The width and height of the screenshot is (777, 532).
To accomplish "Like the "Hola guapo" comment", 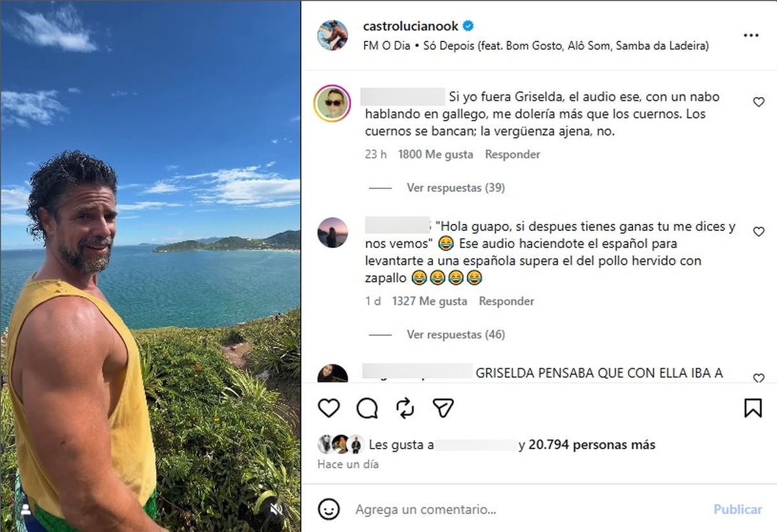I will 759,232.
